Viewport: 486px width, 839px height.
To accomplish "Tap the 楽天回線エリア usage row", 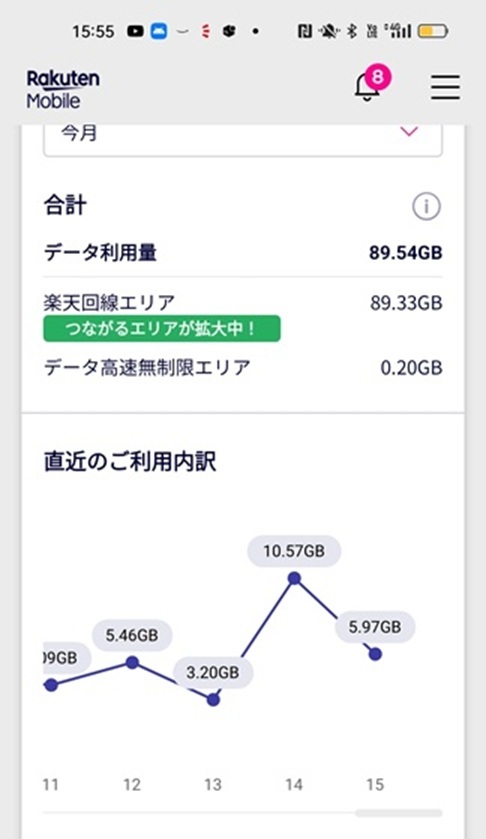I will pyautogui.click(x=243, y=303).
